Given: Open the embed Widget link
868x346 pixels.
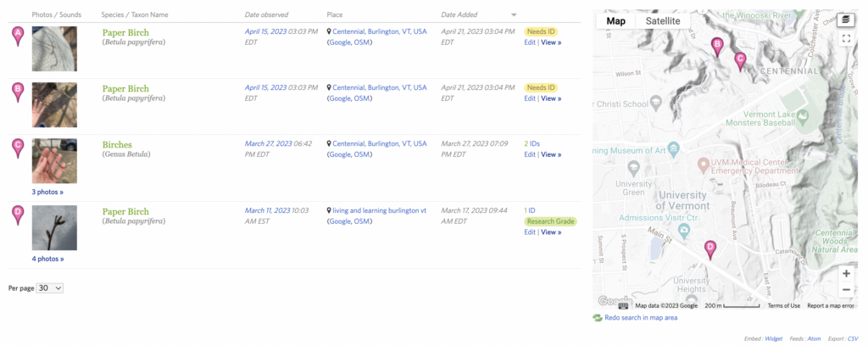Looking at the screenshot, I should click(x=774, y=338).
